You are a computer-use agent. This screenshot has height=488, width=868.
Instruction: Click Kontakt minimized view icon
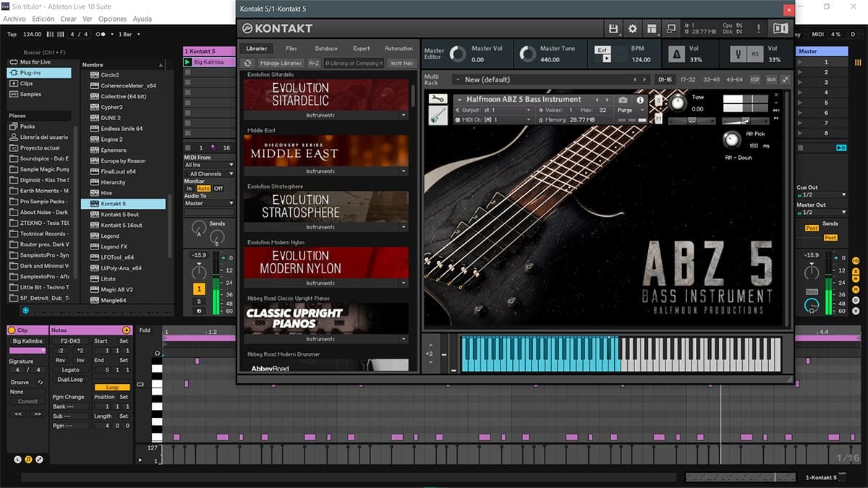coord(671,28)
